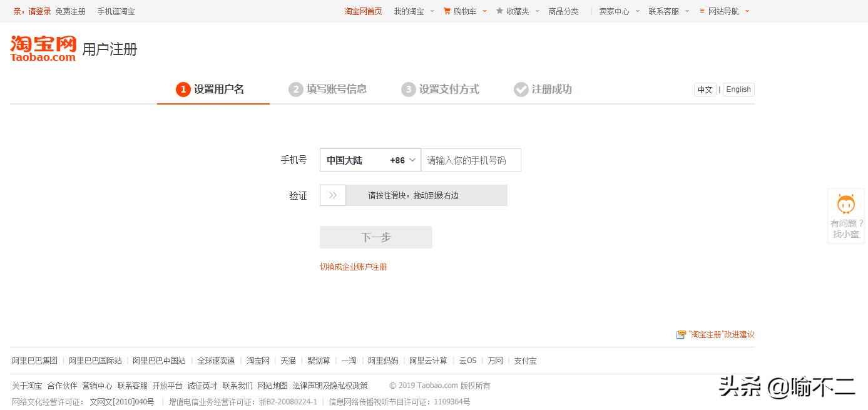The image size is (868, 410).
Task: Open the 找小蜜 robot assistant icon
Action: pos(845,205)
